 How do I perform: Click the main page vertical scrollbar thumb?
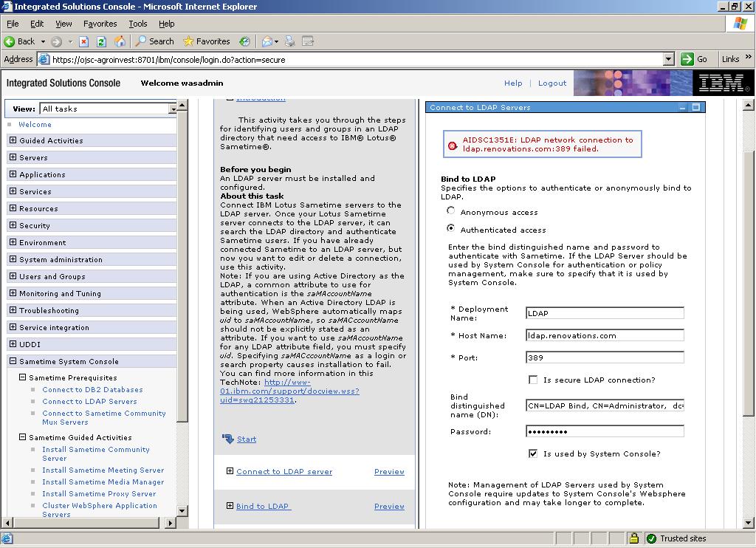(x=749, y=284)
